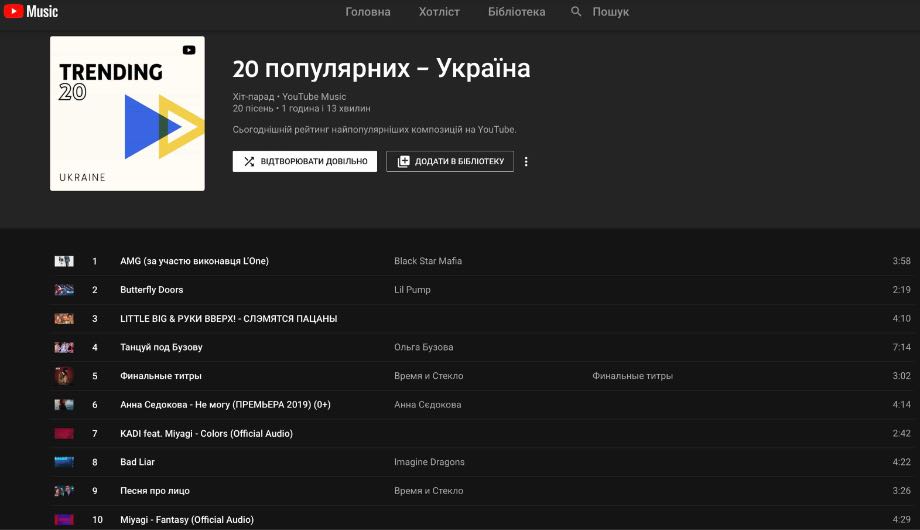
Task: Go to the Бібліотека tab
Action: click(x=516, y=12)
